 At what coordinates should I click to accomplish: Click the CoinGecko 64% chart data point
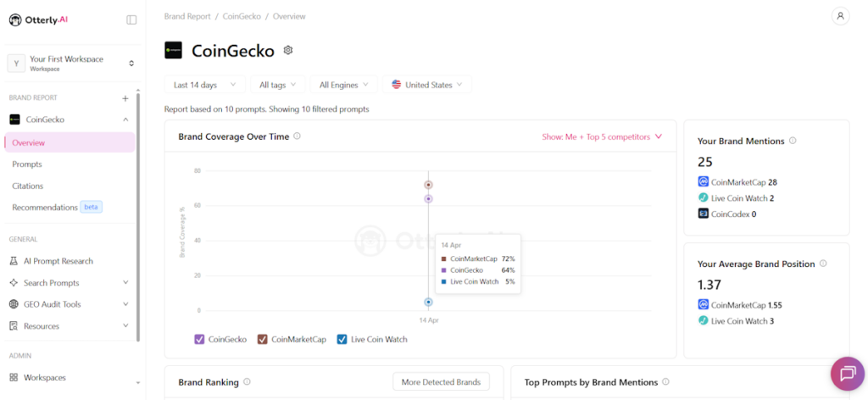(x=428, y=198)
